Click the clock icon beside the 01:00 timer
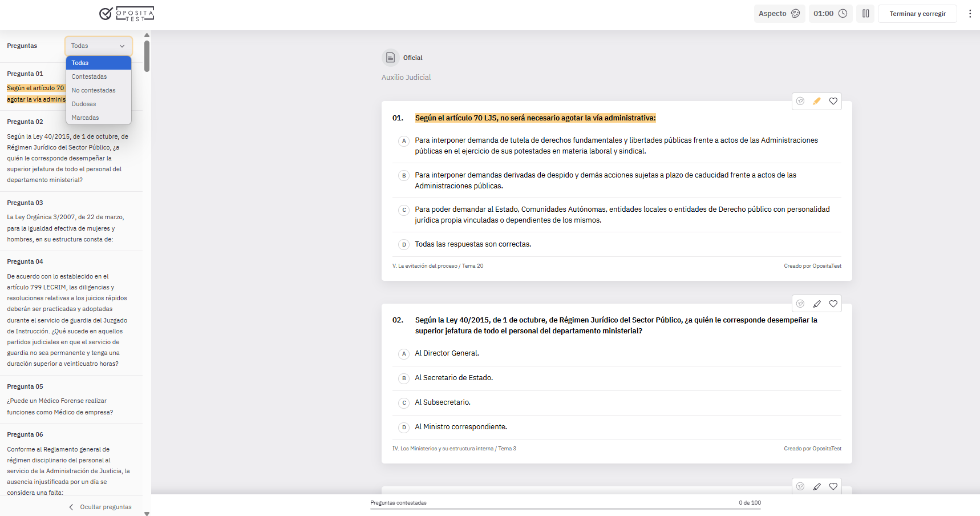980x516 pixels. tap(843, 14)
